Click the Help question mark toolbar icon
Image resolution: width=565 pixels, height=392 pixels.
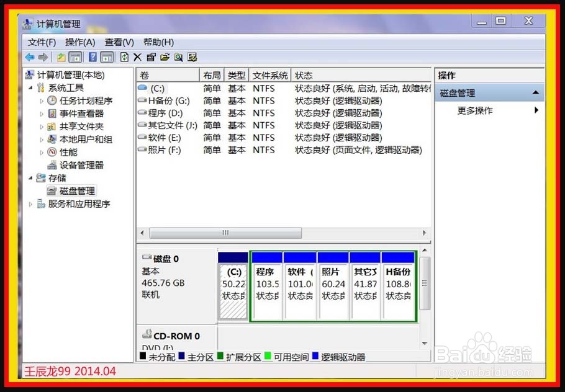91,56
